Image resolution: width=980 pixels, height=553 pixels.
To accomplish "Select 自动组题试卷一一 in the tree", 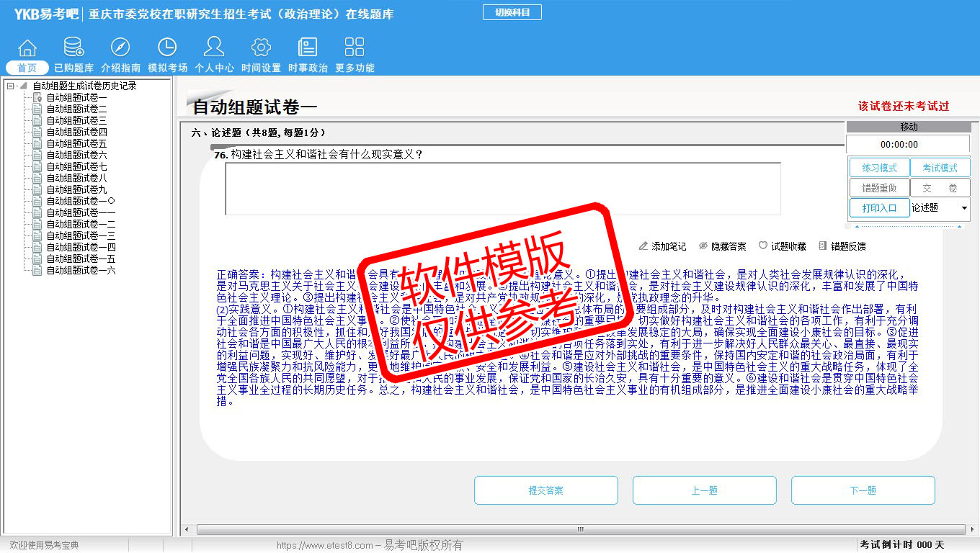I will click(x=81, y=212).
